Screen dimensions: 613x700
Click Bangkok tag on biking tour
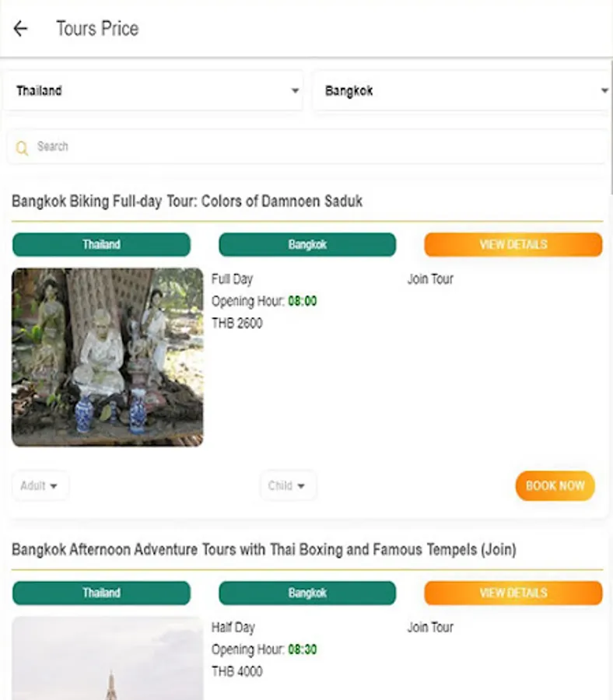coord(307,244)
